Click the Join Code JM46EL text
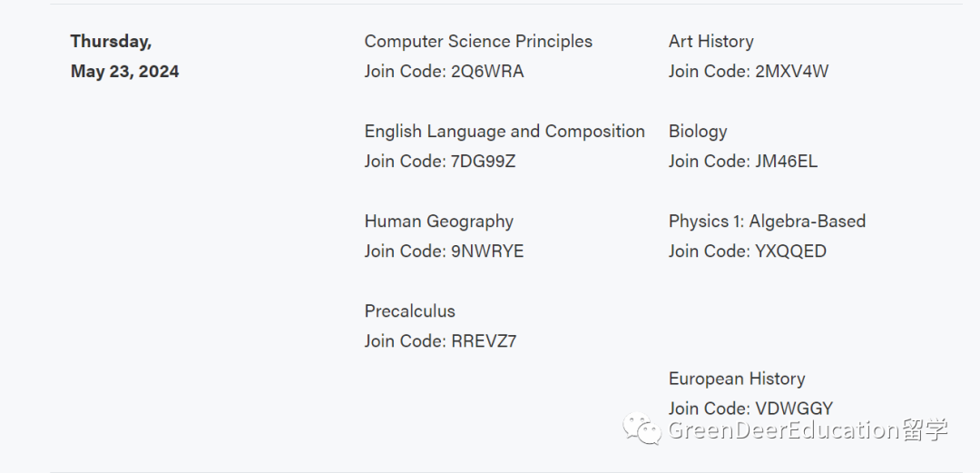 pos(742,162)
